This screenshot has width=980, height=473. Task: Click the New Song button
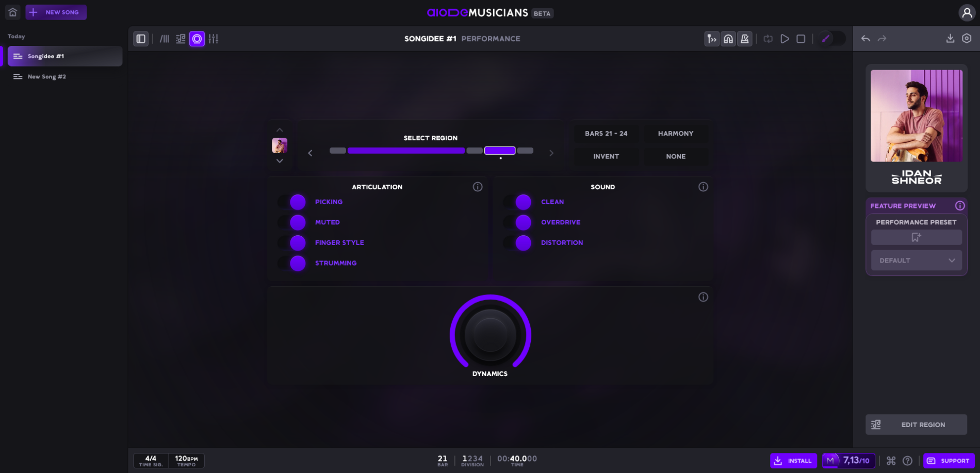(x=56, y=12)
